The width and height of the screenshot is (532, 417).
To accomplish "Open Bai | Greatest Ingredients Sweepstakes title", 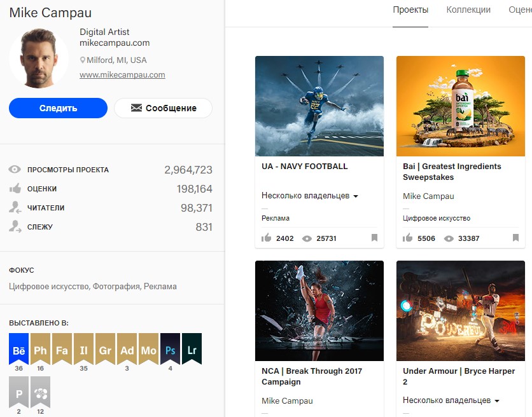I will click(x=452, y=172).
